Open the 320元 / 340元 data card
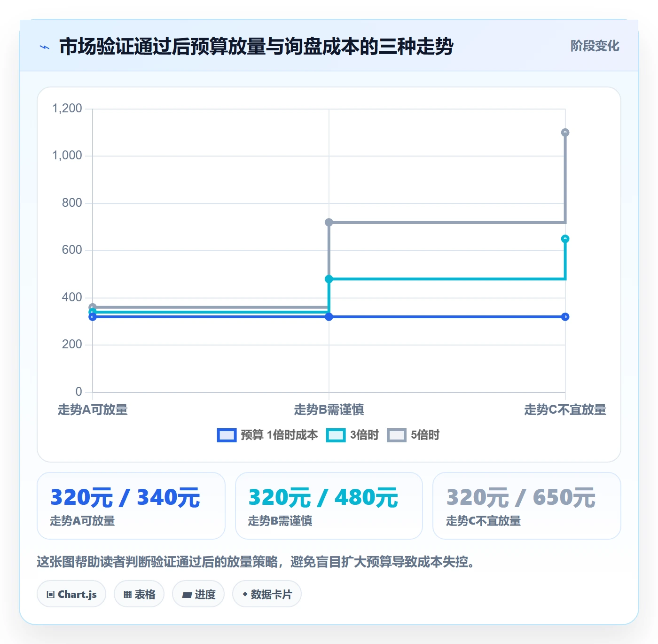This screenshot has height=644, width=658. point(131,506)
